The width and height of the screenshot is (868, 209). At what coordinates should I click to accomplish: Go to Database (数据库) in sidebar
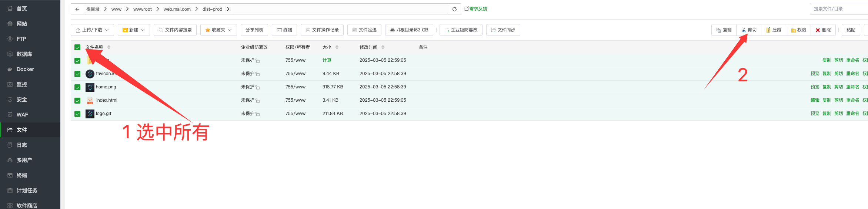click(24, 54)
